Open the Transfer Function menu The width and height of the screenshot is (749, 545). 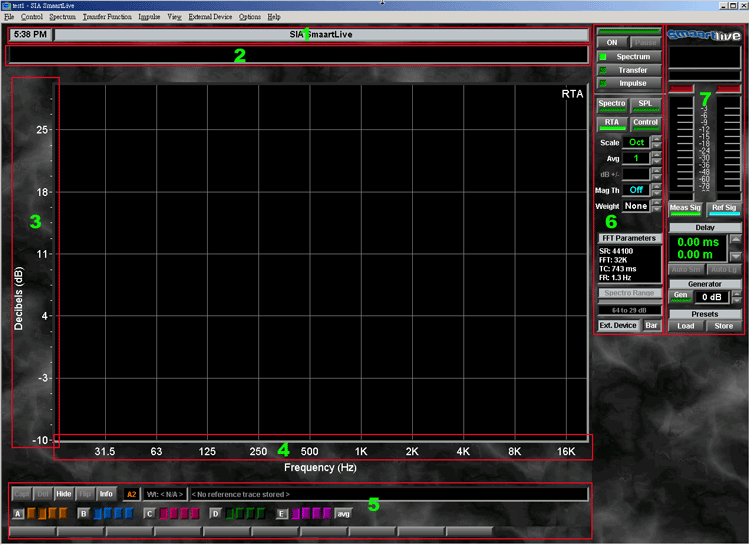tap(106, 17)
